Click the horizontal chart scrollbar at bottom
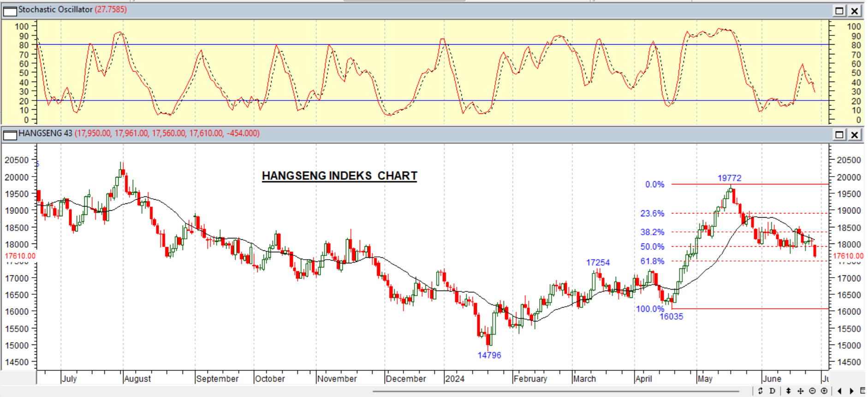The width and height of the screenshot is (868, 397). click(553, 391)
